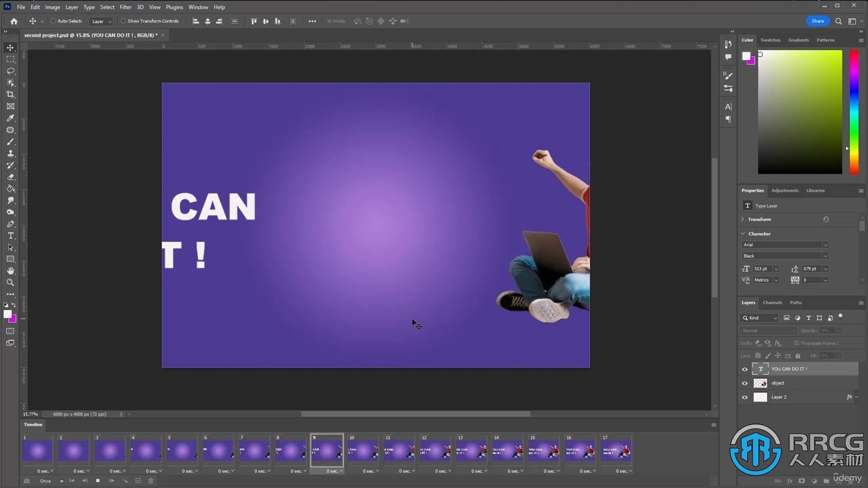Image resolution: width=868 pixels, height=488 pixels.
Task: Pick the Pen tool
Action: point(10,224)
